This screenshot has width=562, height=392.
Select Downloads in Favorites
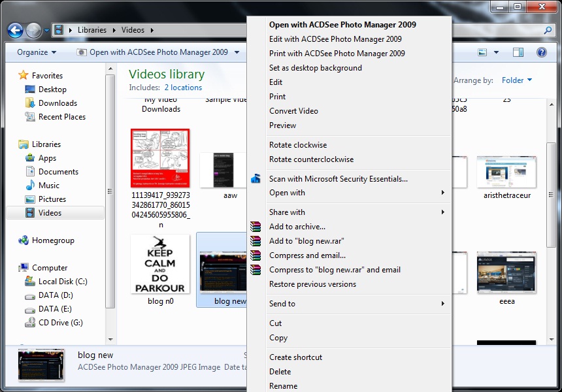[58, 103]
